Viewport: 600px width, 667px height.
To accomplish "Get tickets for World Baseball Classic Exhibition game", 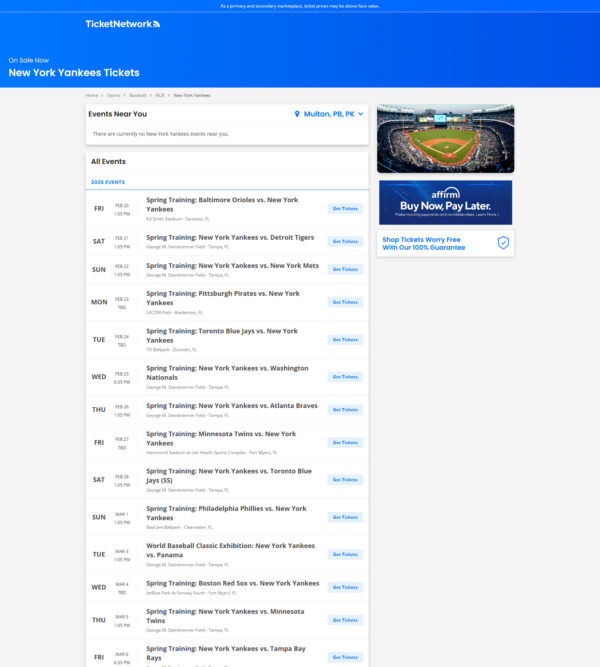I will pyautogui.click(x=345, y=555).
